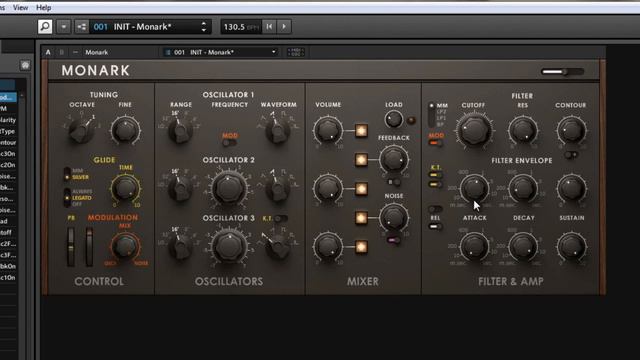Image resolution: width=640 pixels, height=360 pixels.
Task: Click the Oscillator 2 mixer Volume knob
Action: [328, 189]
